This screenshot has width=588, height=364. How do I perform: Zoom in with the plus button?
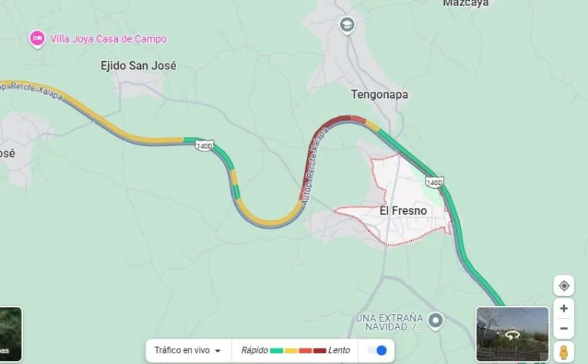563,309
